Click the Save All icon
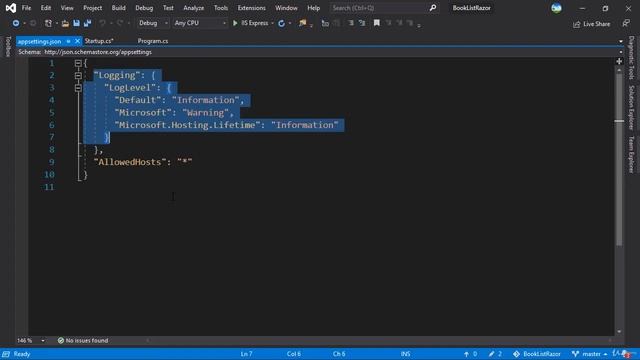This screenshot has width=640, height=360. [x=87, y=23]
